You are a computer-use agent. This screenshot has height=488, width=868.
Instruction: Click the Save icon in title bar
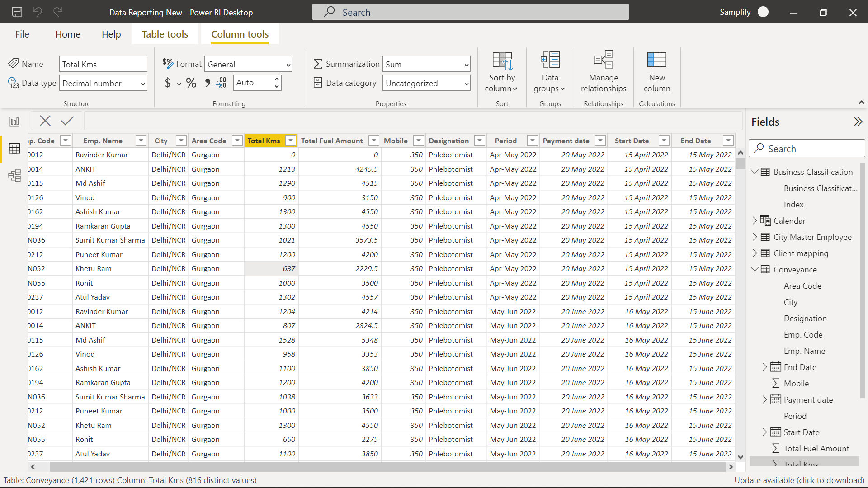[x=17, y=12]
